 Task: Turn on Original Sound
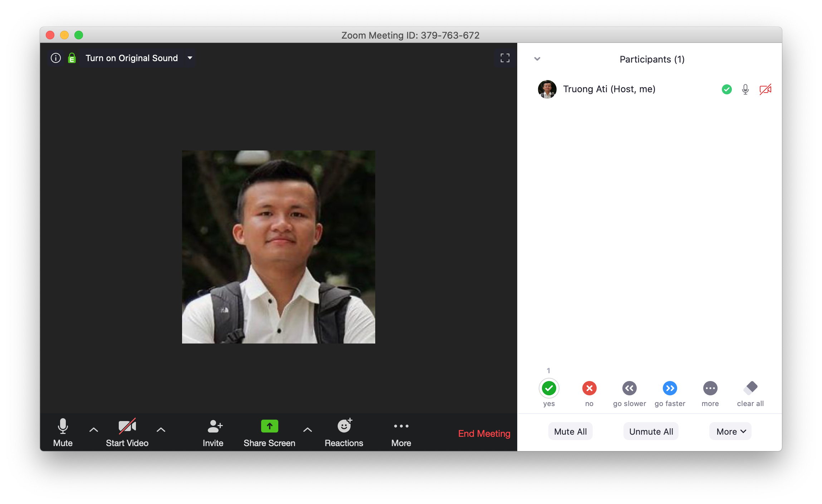pyautogui.click(x=132, y=58)
